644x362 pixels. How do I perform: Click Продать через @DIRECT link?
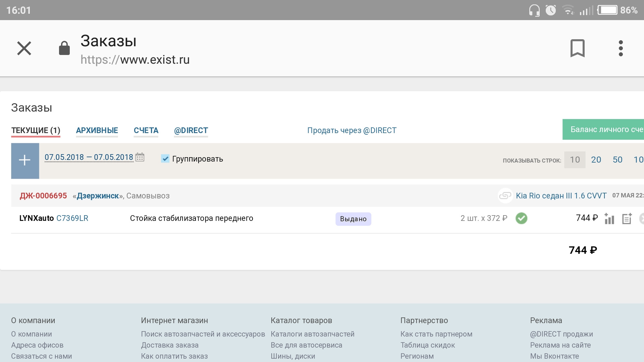[x=352, y=130]
